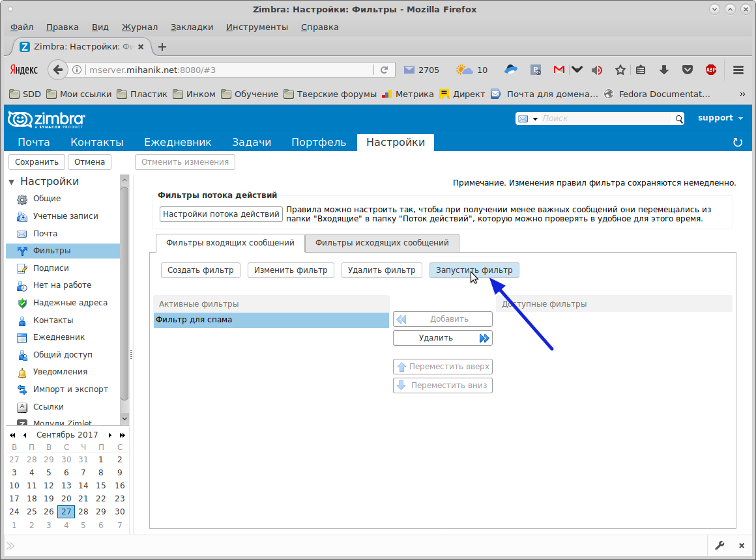Click the Pocket icon in toolbar
Screen dimensions: 756x560
tap(688, 70)
